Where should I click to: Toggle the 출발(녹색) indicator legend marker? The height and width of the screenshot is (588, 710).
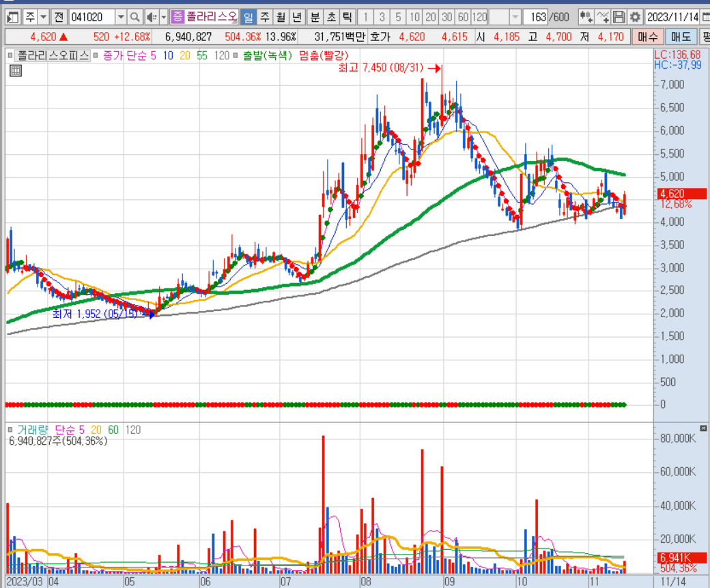235,56
